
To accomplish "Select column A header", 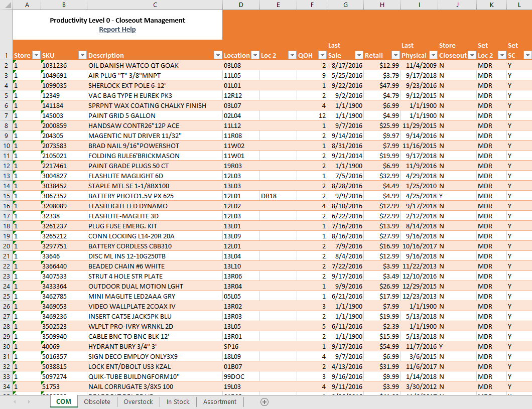I will click(x=27, y=5).
